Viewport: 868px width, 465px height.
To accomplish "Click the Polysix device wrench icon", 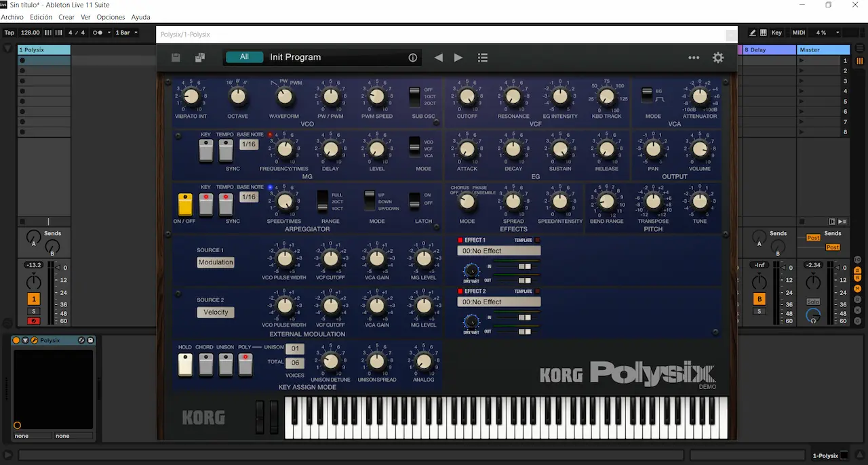I will click(34, 340).
